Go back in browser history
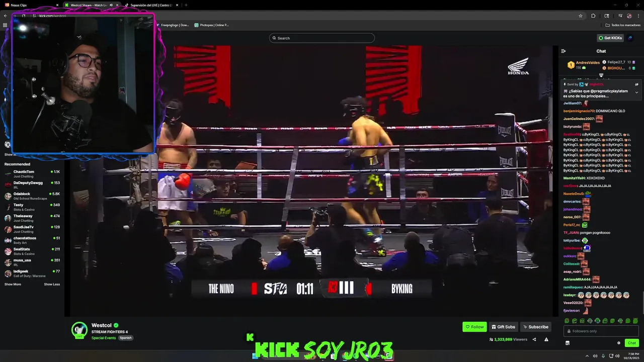Viewport: 644px width, 362px height. click(6, 16)
